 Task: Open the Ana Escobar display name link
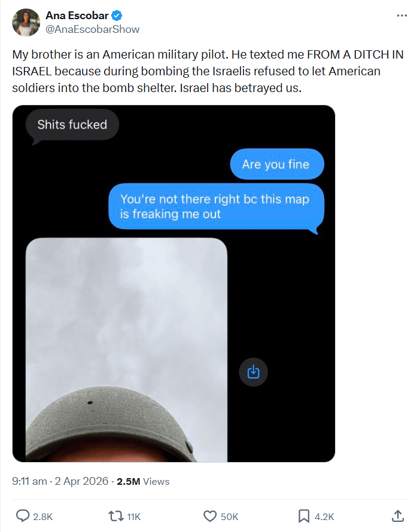coord(78,16)
